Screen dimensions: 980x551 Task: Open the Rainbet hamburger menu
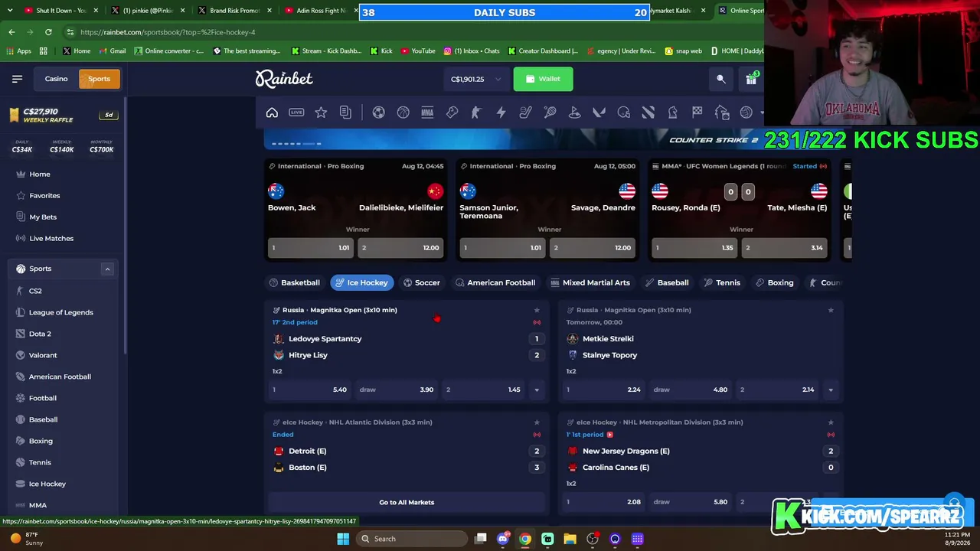click(x=18, y=79)
